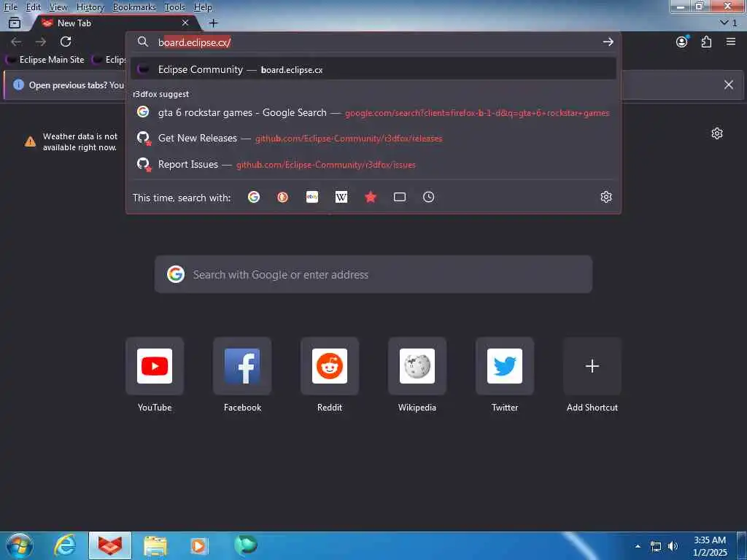Click the forward navigation arrow
This screenshot has height=560, width=747.
click(x=41, y=42)
